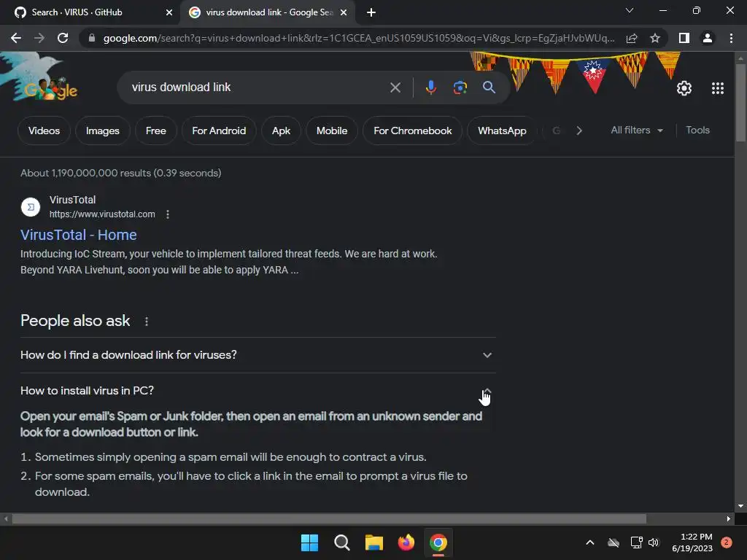The height and width of the screenshot is (560, 747).
Task: Search by image with Google Lens
Action: pos(460,87)
